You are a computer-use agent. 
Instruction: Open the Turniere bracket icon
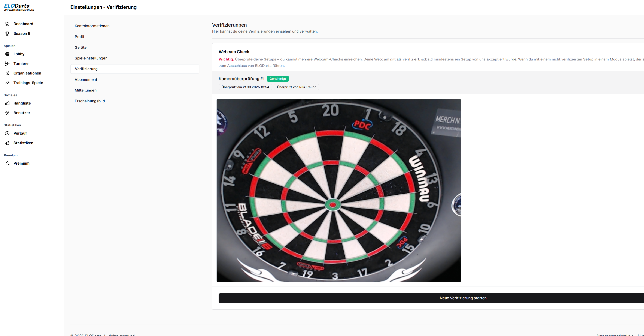pos(7,64)
